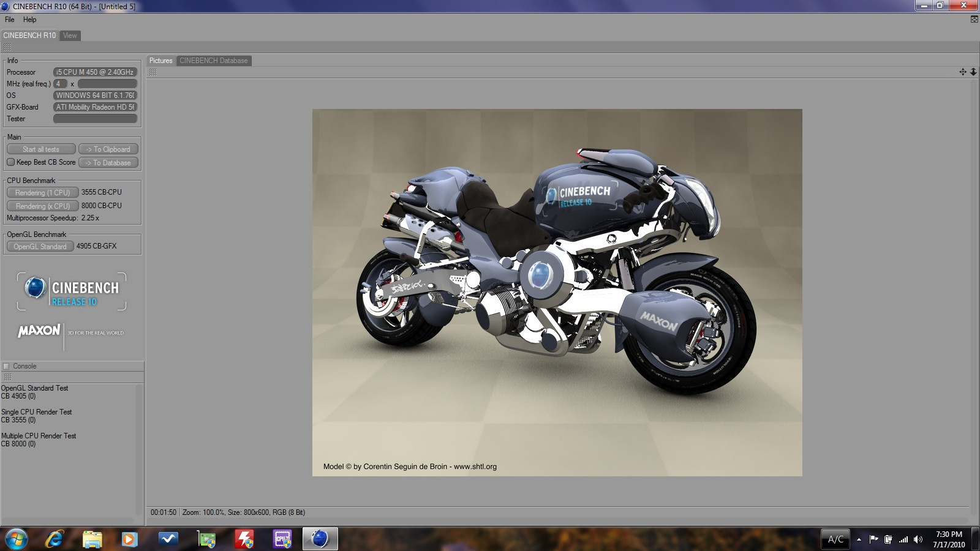Click the Cinebench sphere icon in taskbar
This screenshot has width=980, height=551.
320,539
